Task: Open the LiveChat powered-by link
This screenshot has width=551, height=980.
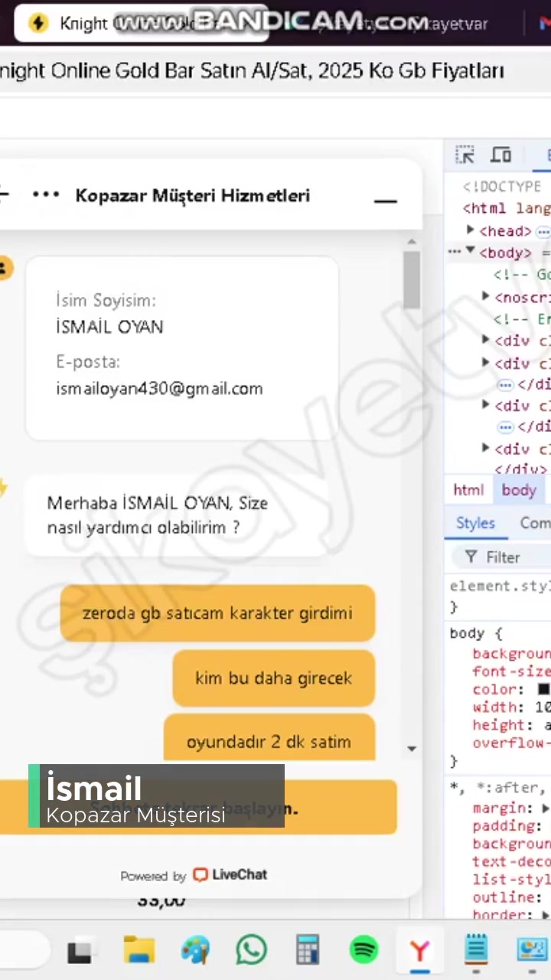Action: 230,874
